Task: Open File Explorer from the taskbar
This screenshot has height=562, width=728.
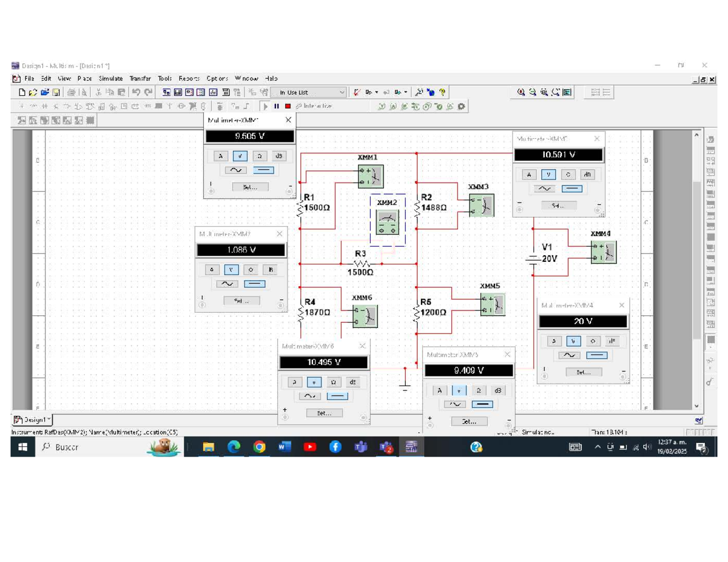Action: (x=209, y=447)
